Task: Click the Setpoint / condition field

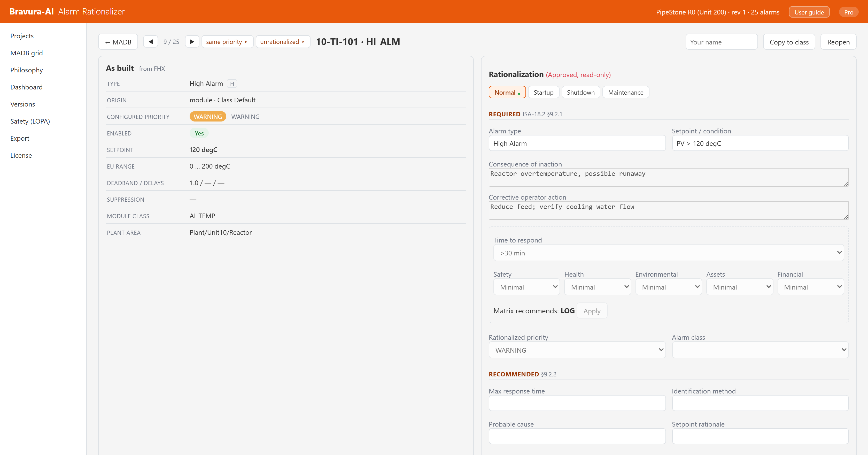Action: 760,143
